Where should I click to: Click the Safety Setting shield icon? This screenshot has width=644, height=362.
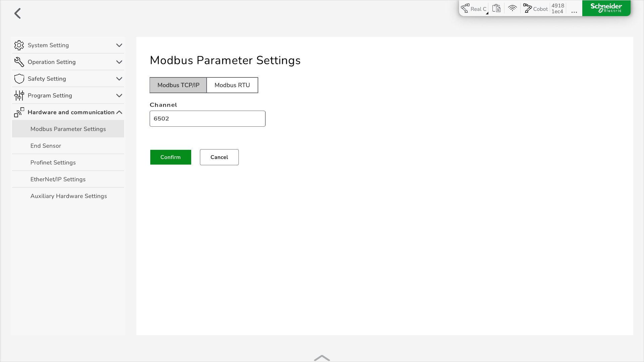click(x=19, y=79)
